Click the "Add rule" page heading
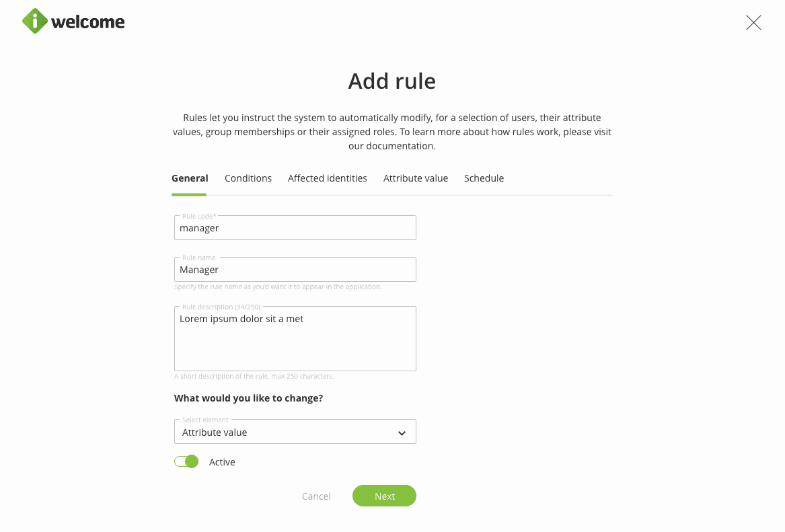785x532 pixels. click(x=391, y=81)
